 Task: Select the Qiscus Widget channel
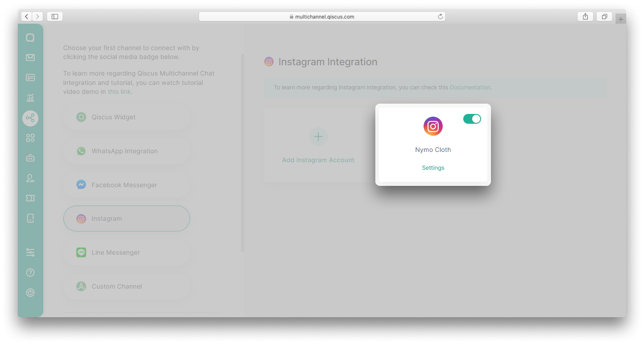tap(127, 117)
